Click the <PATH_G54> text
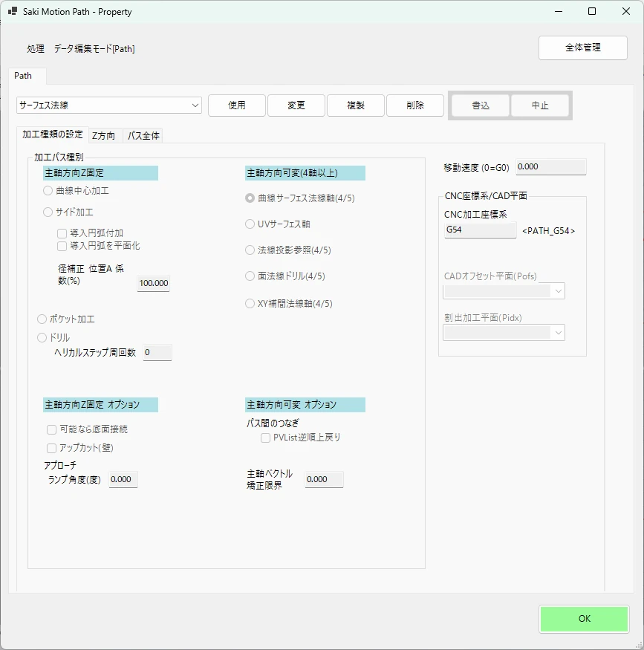This screenshot has height=650, width=644. pos(549,231)
